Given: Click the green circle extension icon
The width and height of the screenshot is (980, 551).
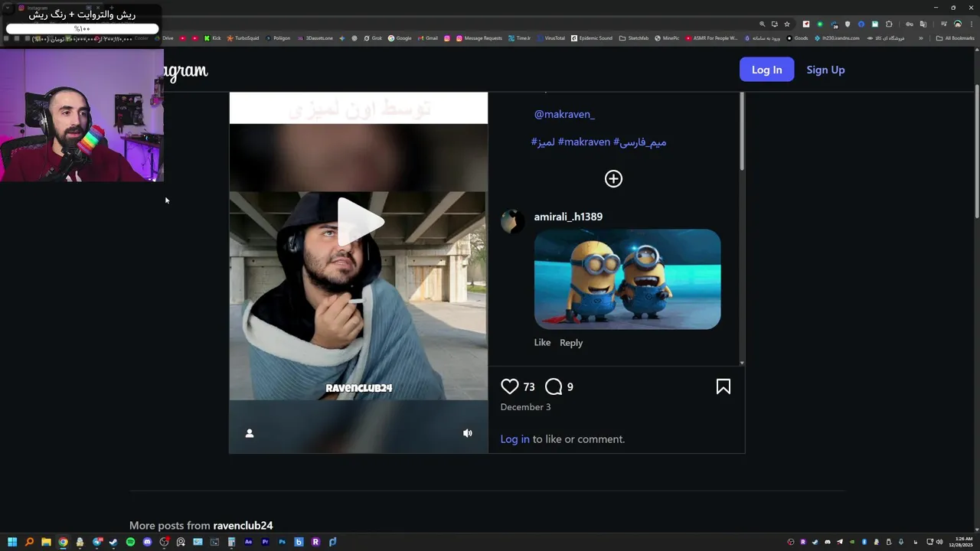Looking at the screenshot, I should (x=820, y=24).
